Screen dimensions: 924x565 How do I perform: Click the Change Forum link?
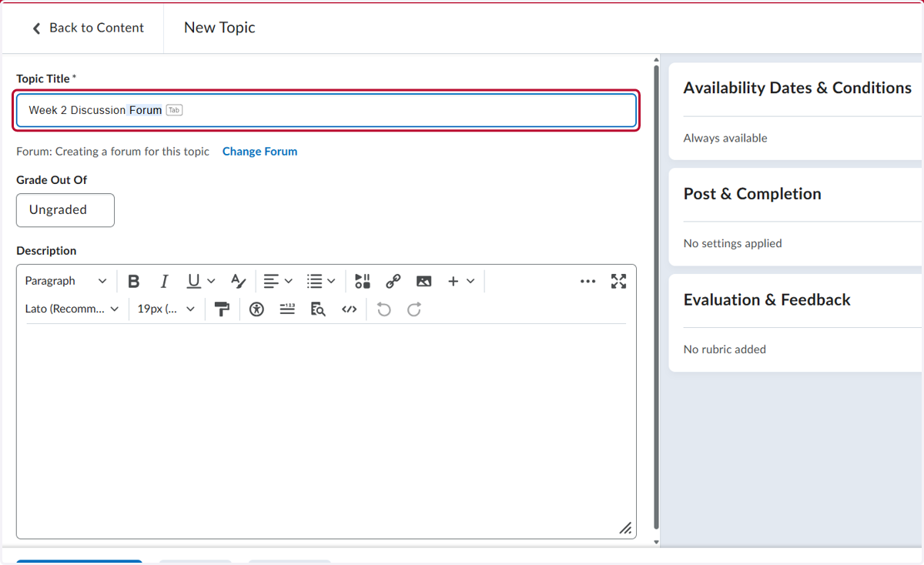259,152
